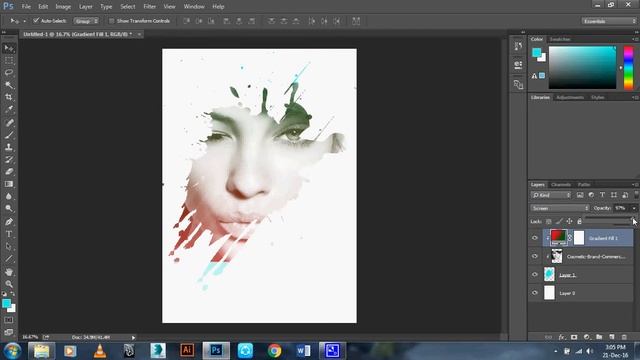Open the Opacity slider arrow
This screenshot has width=640, height=360.
tap(634, 208)
